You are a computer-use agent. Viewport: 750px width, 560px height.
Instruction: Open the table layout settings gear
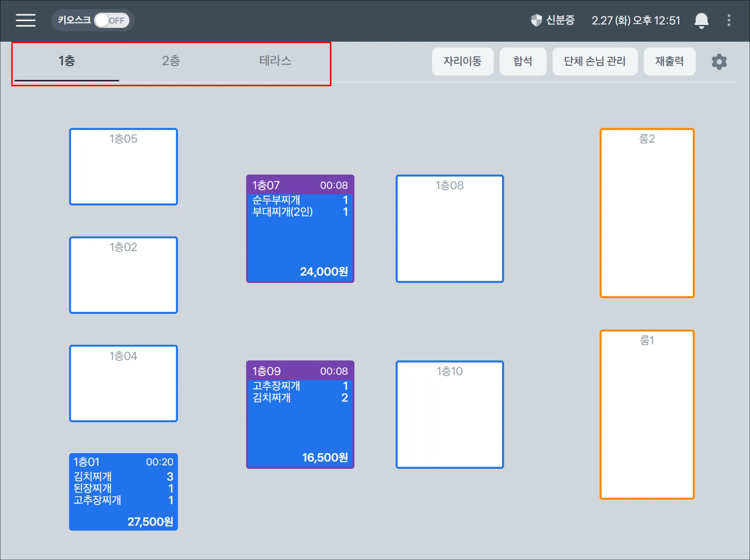[719, 62]
